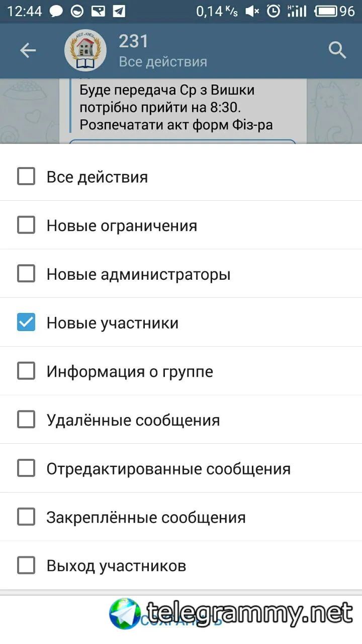The image size is (362, 644).
Task: Select "Информация о группе" option
Action: (26, 371)
